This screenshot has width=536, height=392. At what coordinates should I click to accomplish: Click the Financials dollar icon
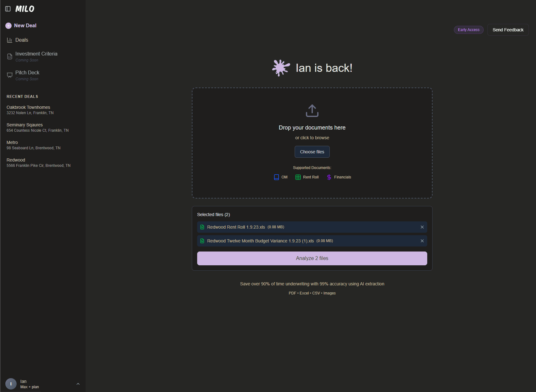pos(329,177)
